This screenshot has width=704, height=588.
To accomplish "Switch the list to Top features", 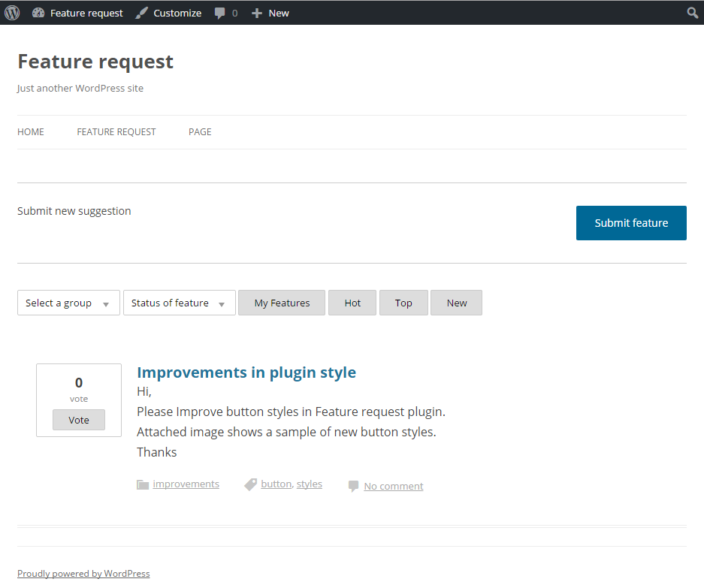I will [403, 303].
